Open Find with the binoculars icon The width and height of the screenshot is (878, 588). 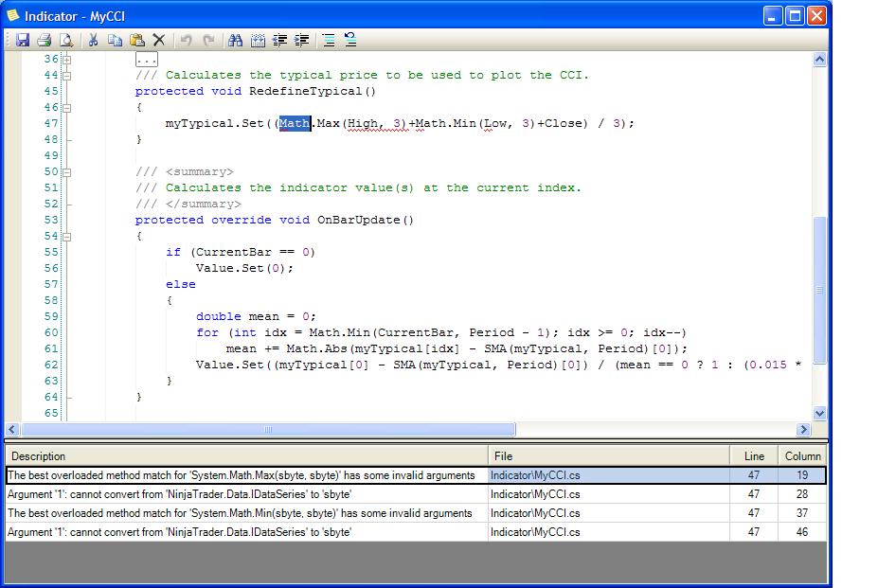tap(235, 40)
